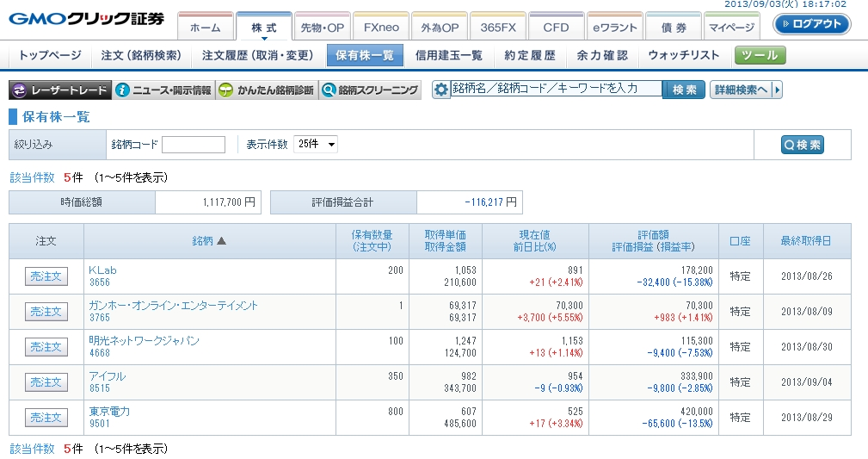Go to 信用建玉一覧 menu item
This screenshot has height=459, width=868.
(448, 55)
